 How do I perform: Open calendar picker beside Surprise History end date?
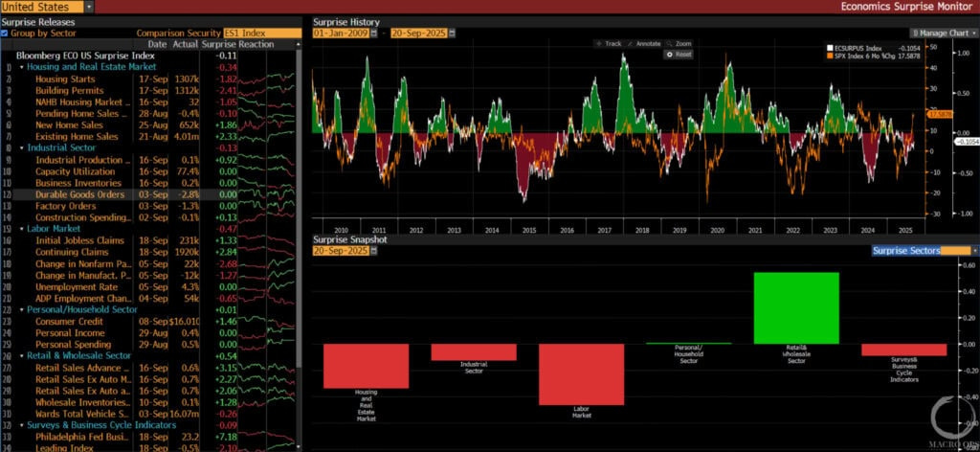click(452, 34)
